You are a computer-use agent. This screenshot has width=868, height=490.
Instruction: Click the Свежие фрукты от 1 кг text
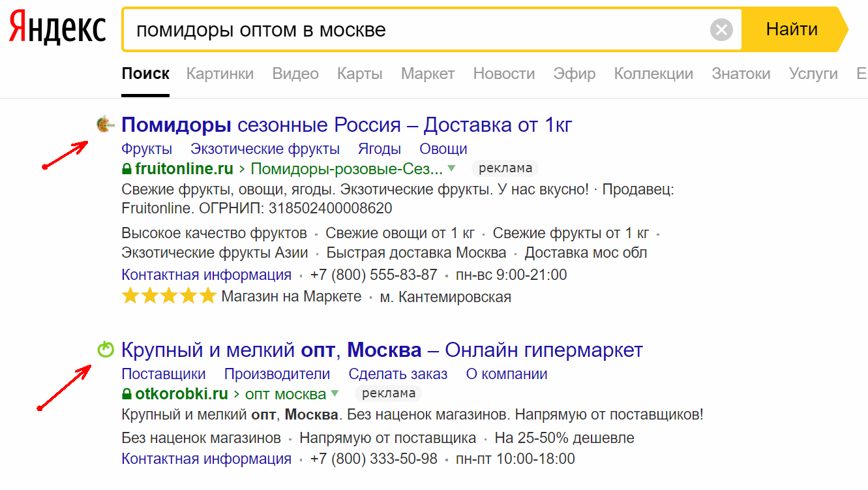click(571, 233)
